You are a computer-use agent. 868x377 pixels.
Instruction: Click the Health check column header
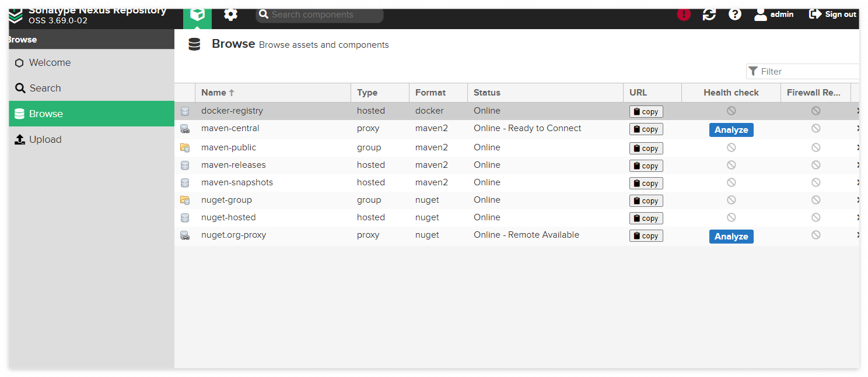[731, 93]
